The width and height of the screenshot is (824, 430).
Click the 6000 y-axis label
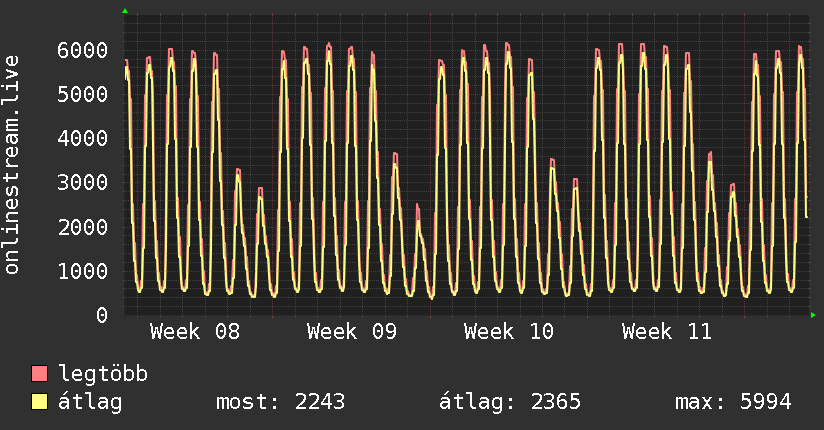83,50
